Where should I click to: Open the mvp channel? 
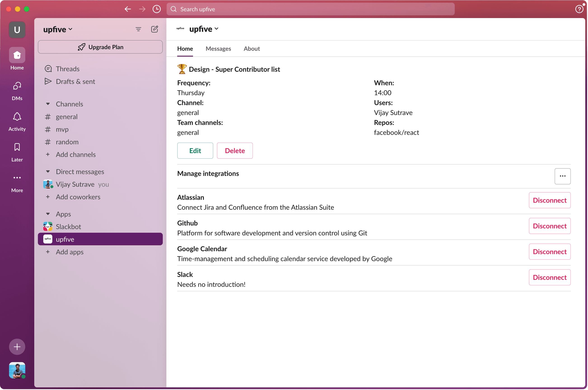click(x=100, y=129)
